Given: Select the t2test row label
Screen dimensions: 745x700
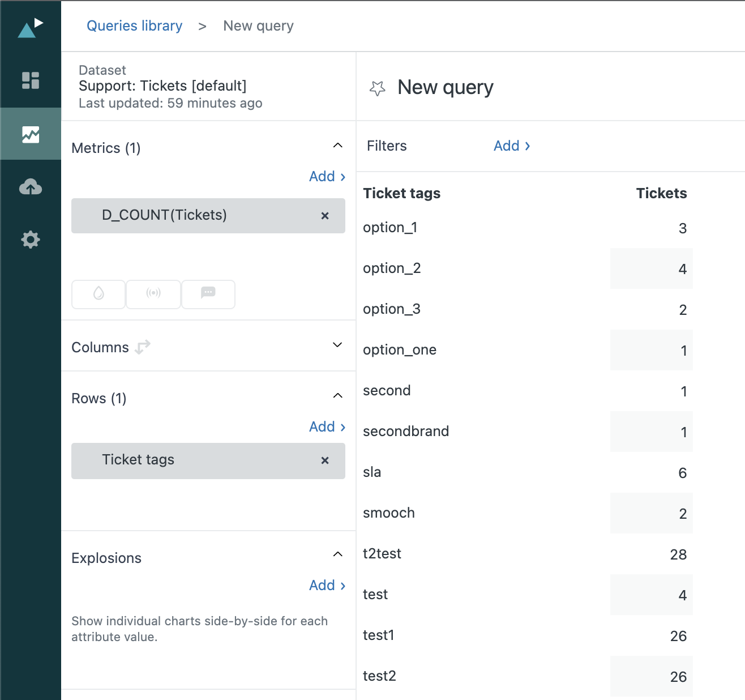Looking at the screenshot, I should pyautogui.click(x=382, y=554).
